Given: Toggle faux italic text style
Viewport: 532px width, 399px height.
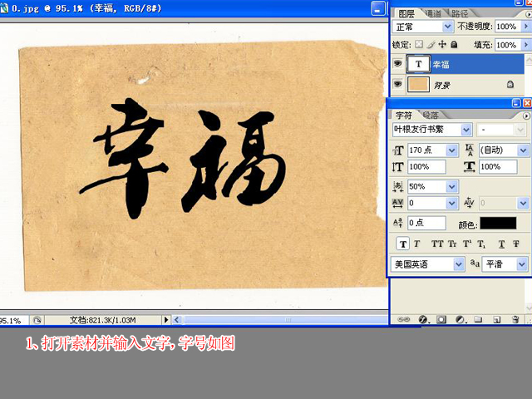Looking at the screenshot, I should [416, 244].
